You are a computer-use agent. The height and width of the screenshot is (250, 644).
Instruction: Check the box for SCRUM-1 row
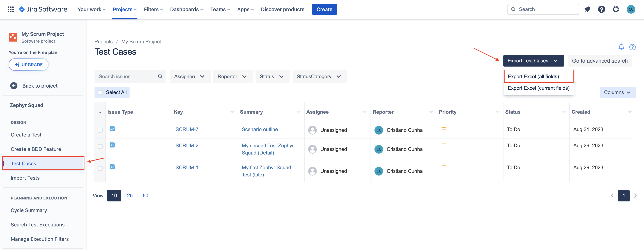click(100, 168)
